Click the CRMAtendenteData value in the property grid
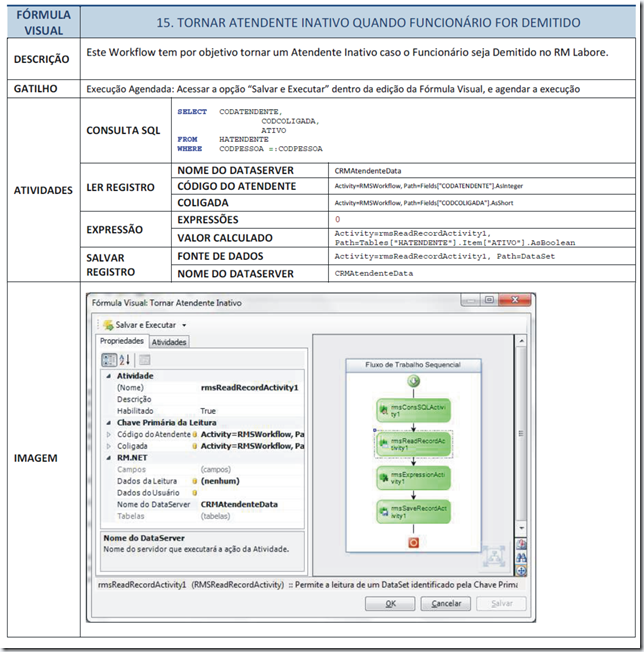This screenshot has height=652, width=644. pyautogui.click(x=239, y=504)
